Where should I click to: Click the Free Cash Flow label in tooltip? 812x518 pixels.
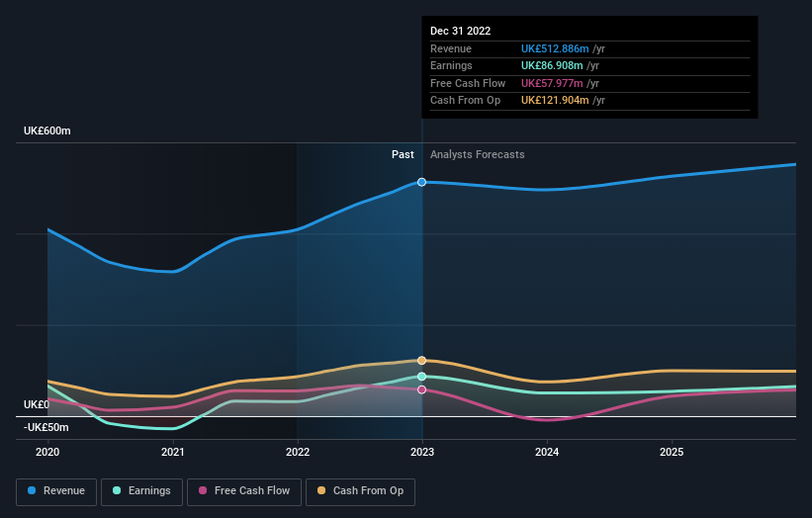[468, 83]
